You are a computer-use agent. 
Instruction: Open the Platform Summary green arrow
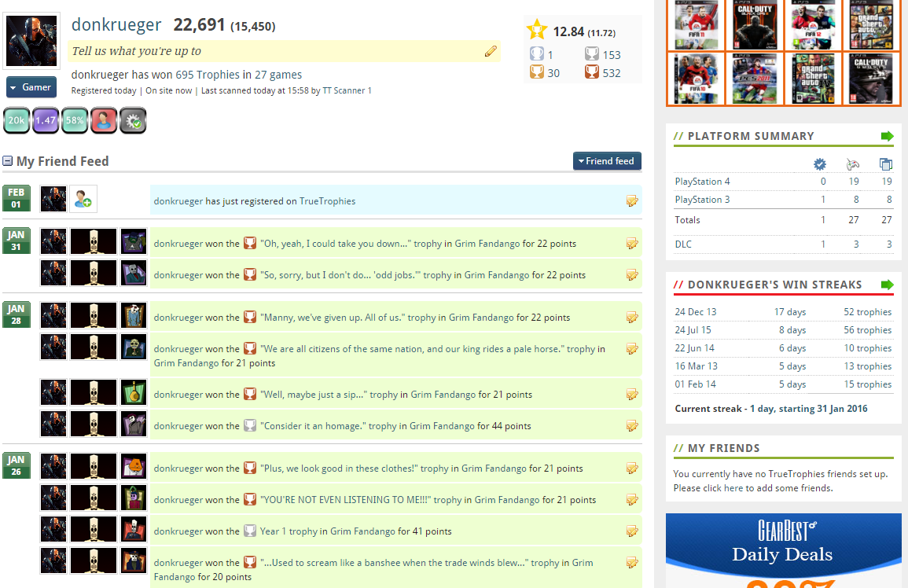887,136
